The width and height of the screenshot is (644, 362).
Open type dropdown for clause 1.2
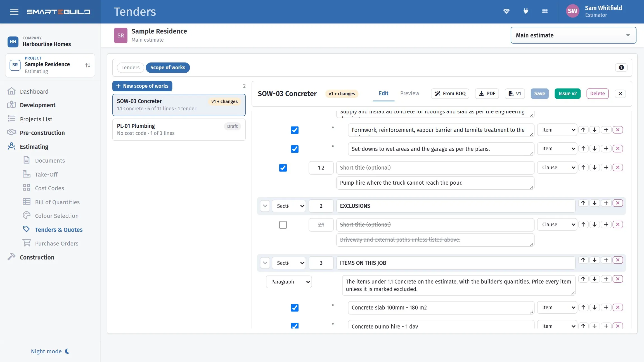[557, 168]
